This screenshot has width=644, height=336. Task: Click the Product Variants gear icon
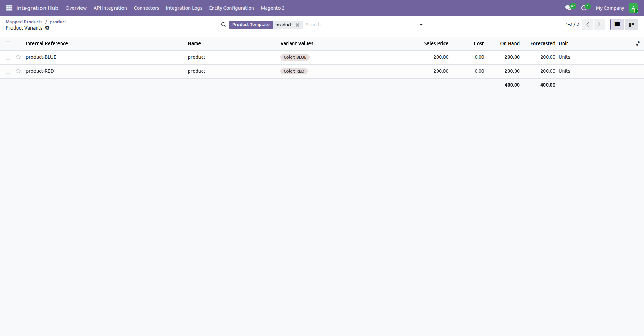click(47, 28)
